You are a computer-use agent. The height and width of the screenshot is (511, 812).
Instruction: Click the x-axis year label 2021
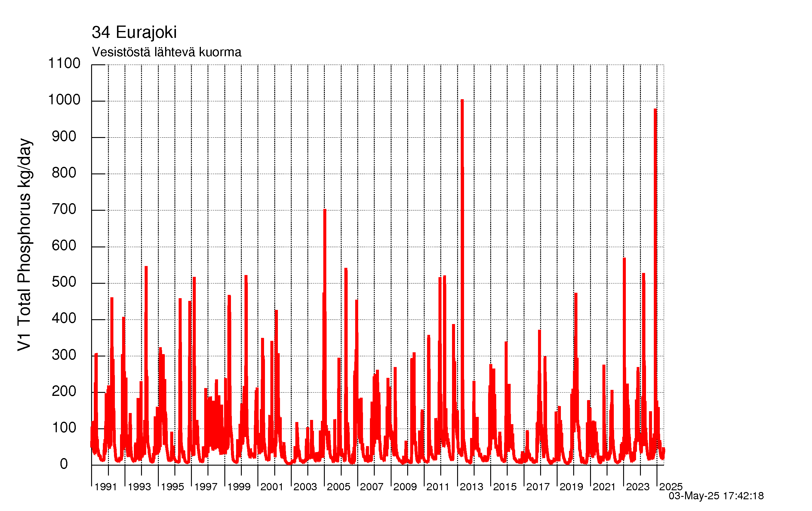[604, 487]
